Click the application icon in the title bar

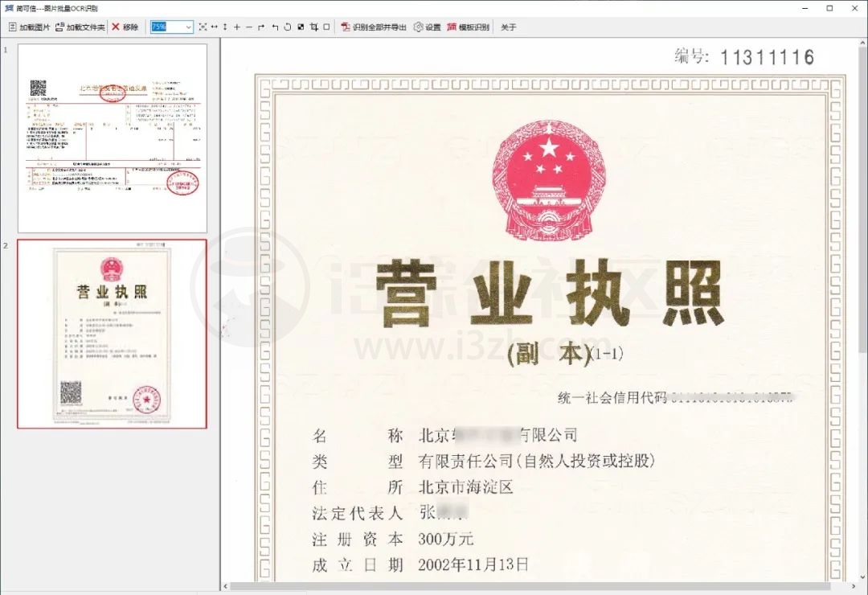coord(8,8)
